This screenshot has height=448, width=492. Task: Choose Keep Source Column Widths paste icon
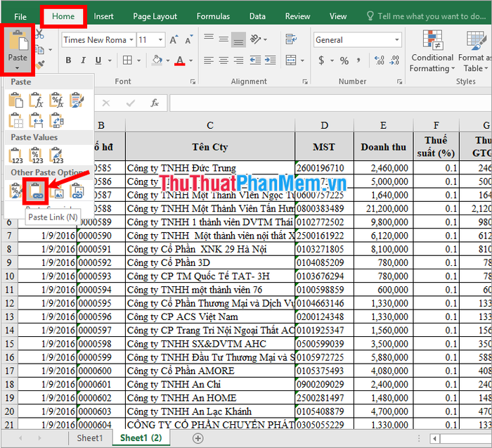(x=36, y=120)
